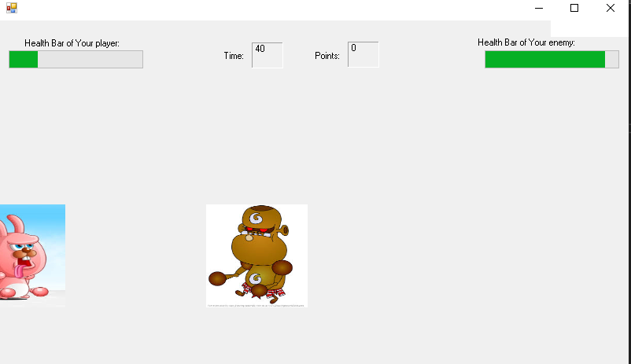Select the Time field showing 40
The height and width of the screenshot is (364, 631).
coord(267,55)
